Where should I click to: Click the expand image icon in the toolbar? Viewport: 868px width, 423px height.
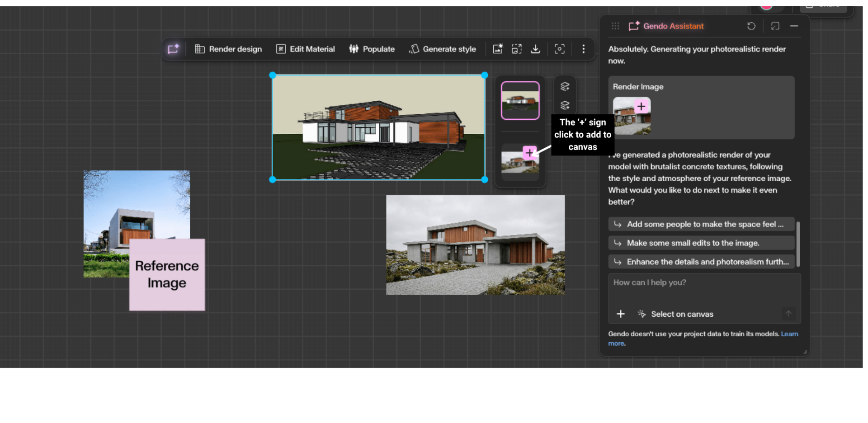[x=517, y=49]
